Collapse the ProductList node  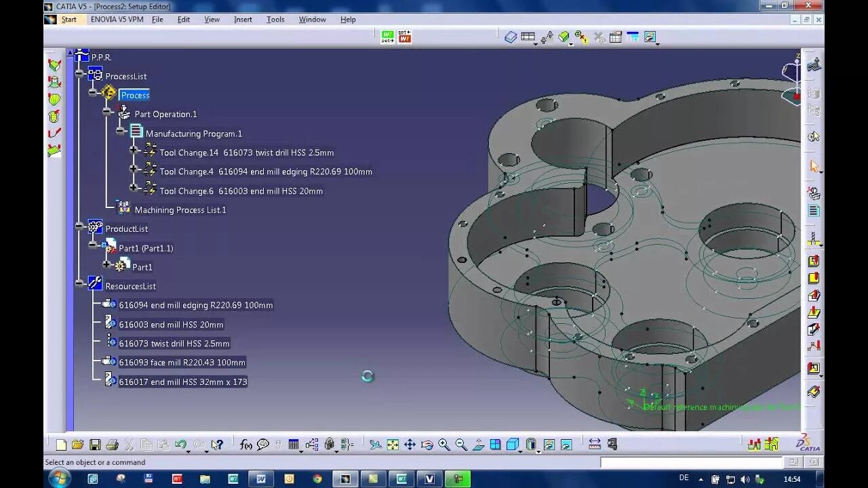point(79,226)
